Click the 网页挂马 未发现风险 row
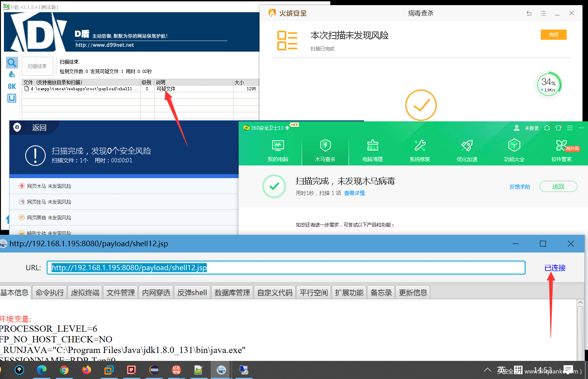588x379 pixels. (x=124, y=202)
